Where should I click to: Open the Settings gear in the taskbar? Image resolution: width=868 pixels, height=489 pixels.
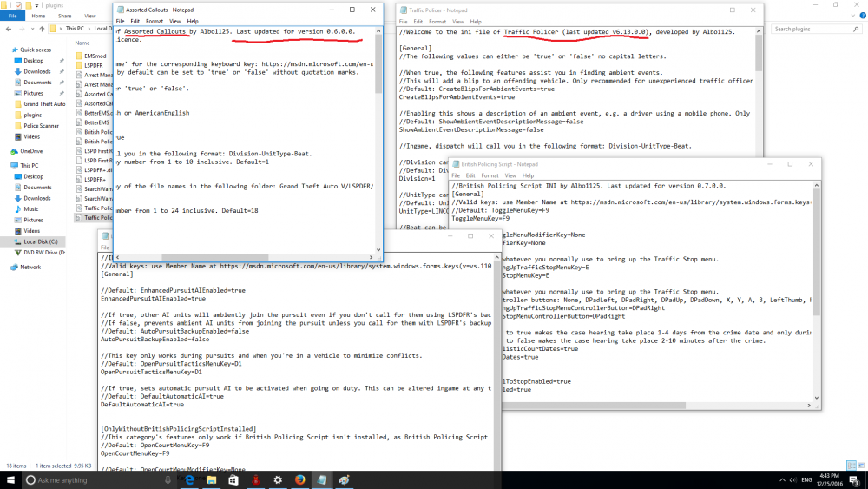pyautogui.click(x=278, y=479)
